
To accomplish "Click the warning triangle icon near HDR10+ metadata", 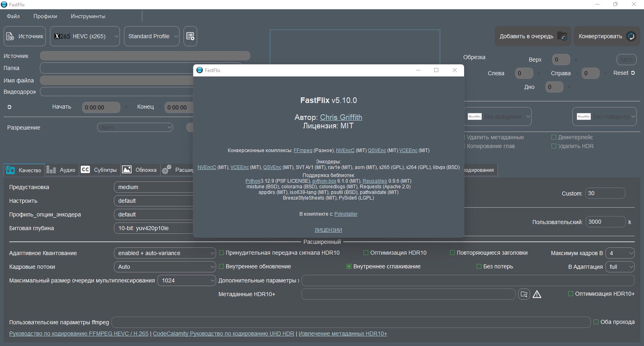I will pos(537,294).
